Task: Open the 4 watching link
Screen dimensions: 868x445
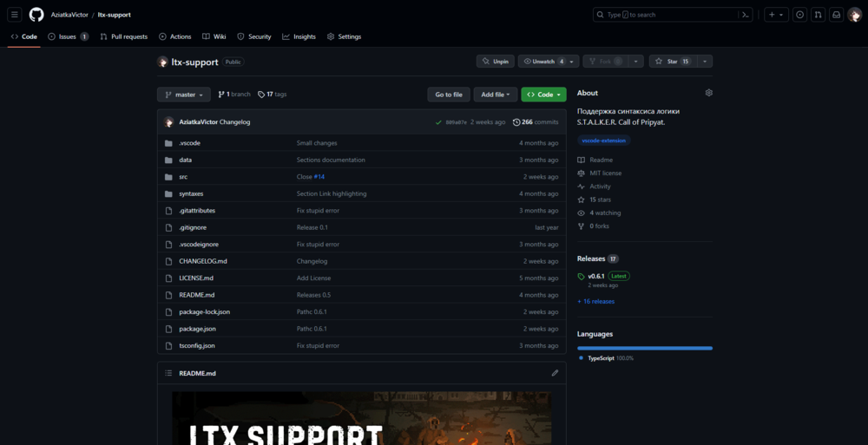Action: pyautogui.click(x=599, y=213)
